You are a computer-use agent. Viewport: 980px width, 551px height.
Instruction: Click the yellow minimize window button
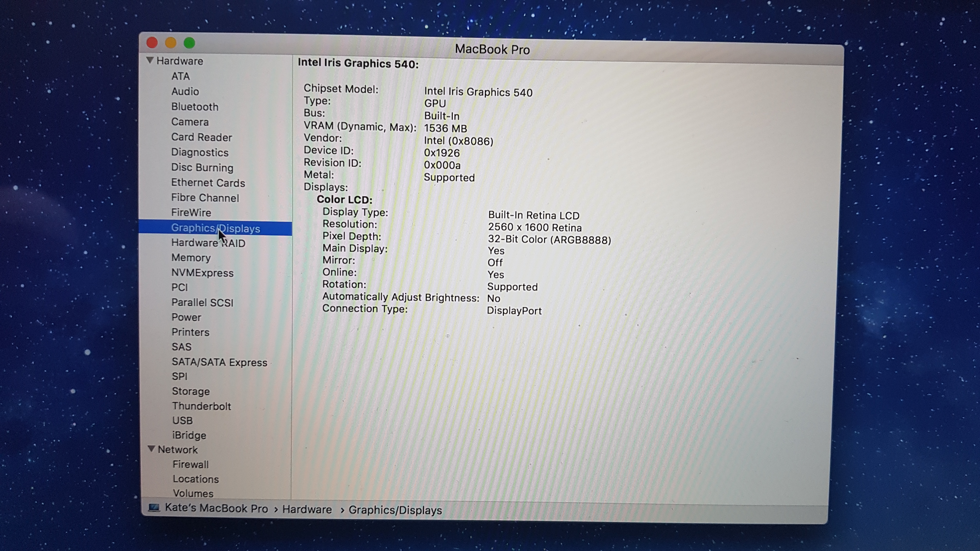(171, 43)
